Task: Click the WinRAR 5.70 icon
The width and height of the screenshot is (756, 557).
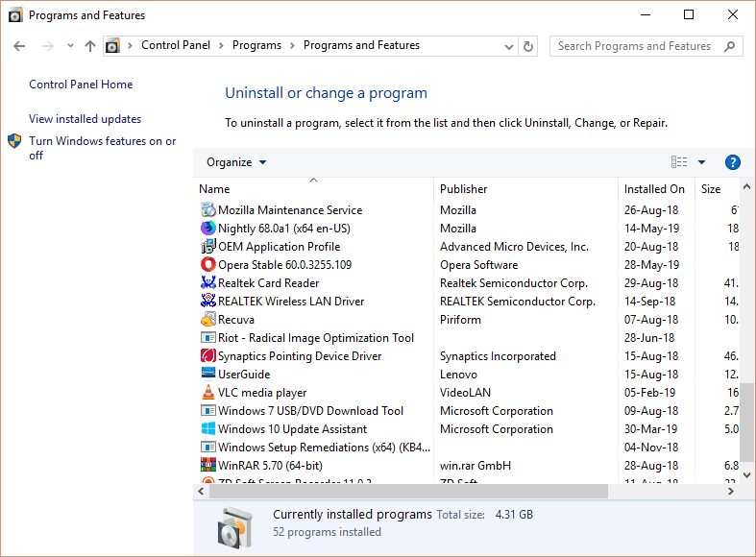Action: pyautogui.click(x=207, y=465)
